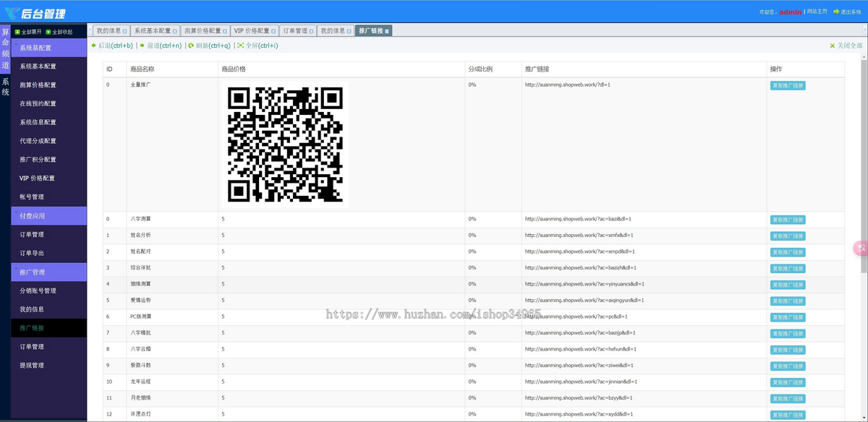Screen dimensions: 868x422
Task: Copy promotion link for 姻缘测算 row
Action: coord(788,285)
